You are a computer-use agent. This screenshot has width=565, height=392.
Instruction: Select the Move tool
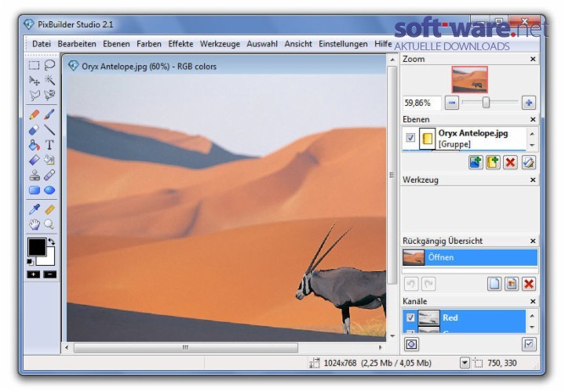click(34, 80)
